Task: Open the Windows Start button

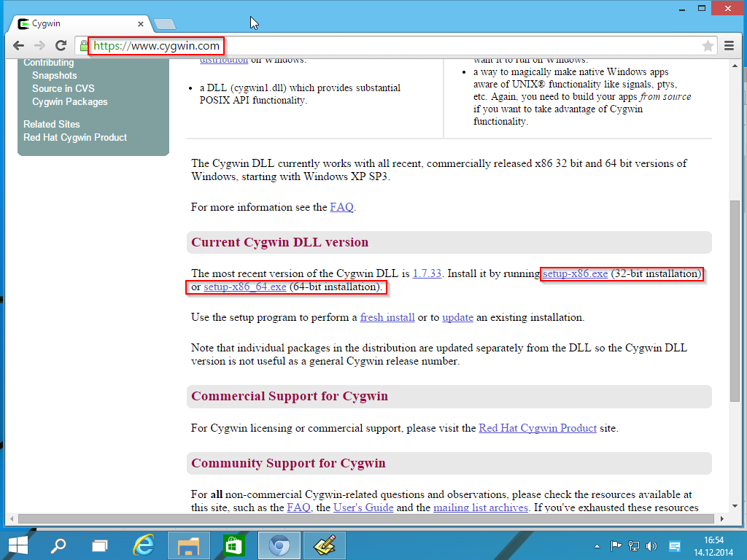Action: pos(18,545)
